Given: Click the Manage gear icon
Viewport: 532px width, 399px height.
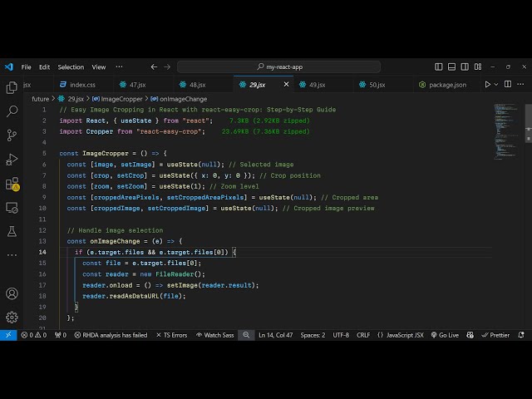Looking at the screenshot, I should tap(12, 317).
